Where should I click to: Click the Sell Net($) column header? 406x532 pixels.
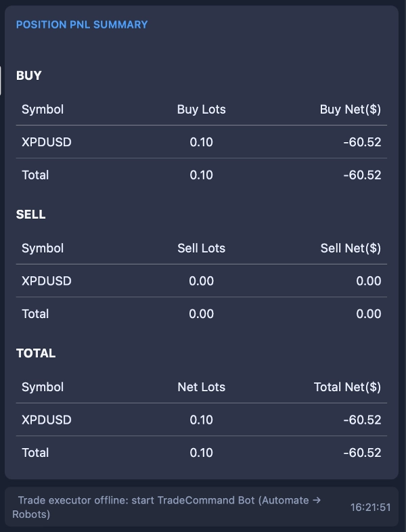(351, 248)
